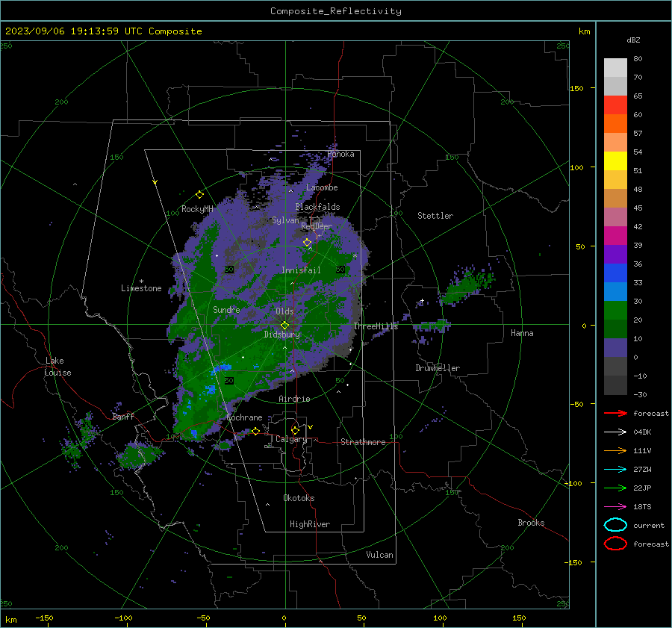Click the Okotoks town label
The width and height of the screenshot is (672, 628).
(x=299, y=498)
